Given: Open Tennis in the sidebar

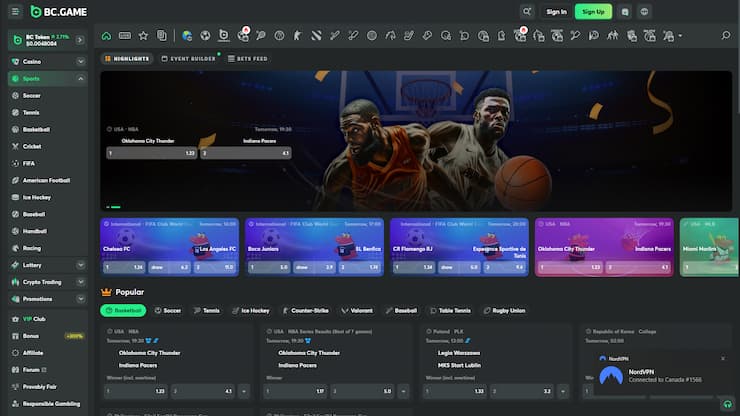Looking at the screenshot, I should point(47,113).
